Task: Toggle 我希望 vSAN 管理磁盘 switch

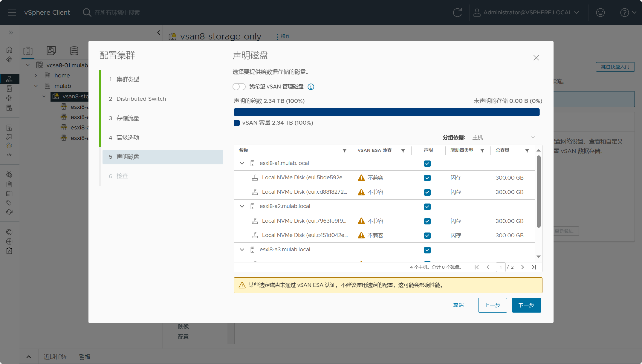Action: point(239,87)
